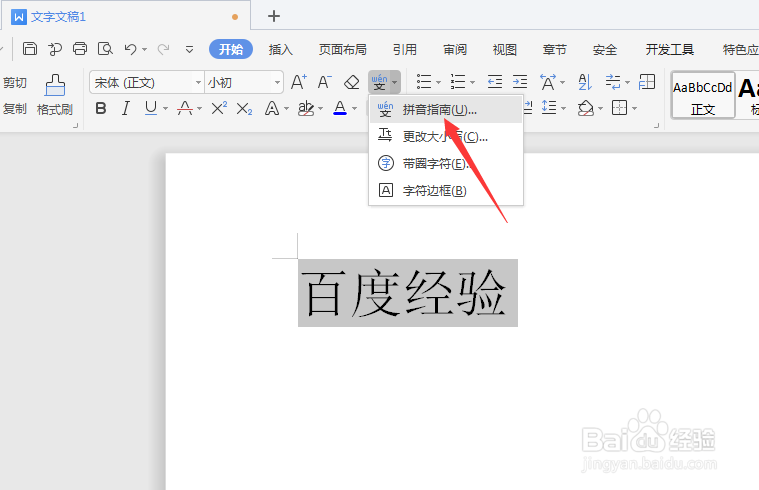Switch to the 章节 tab

tap(555, 49)
